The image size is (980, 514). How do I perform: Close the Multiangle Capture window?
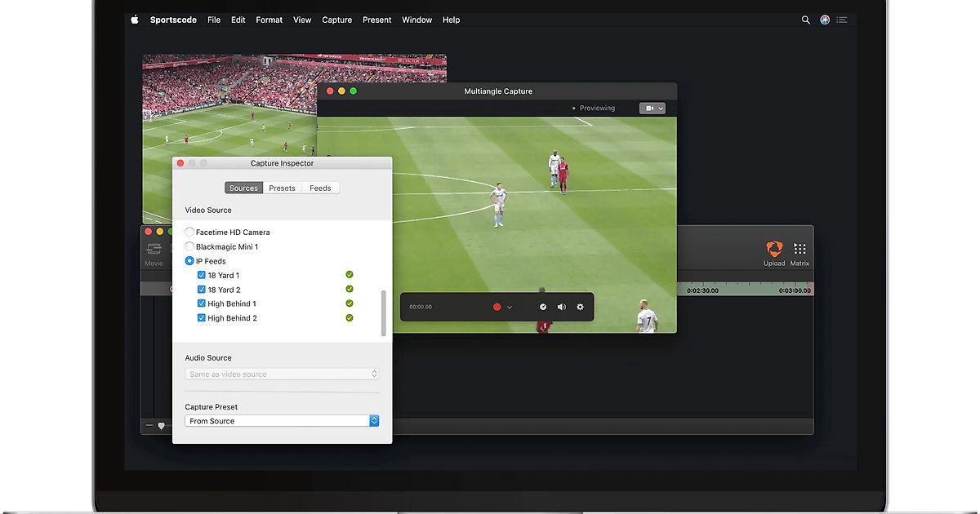(330, 91)
